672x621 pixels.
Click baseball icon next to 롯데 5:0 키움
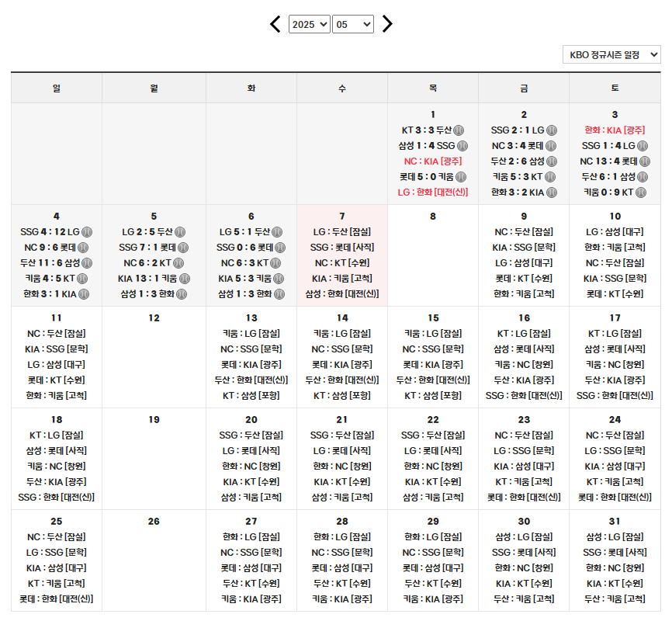pyautogui.click(x=461, y=177)
